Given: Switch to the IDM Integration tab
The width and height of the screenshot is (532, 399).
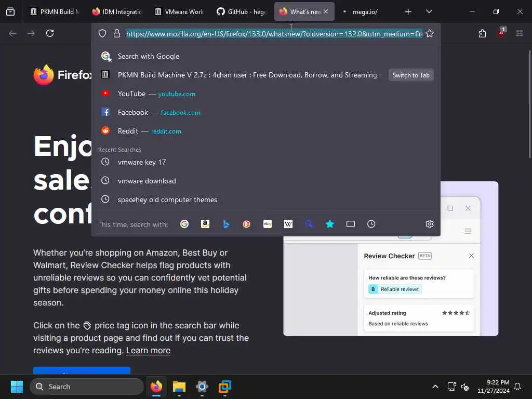Looking at the screenshot, I should [x=116, y=12].
